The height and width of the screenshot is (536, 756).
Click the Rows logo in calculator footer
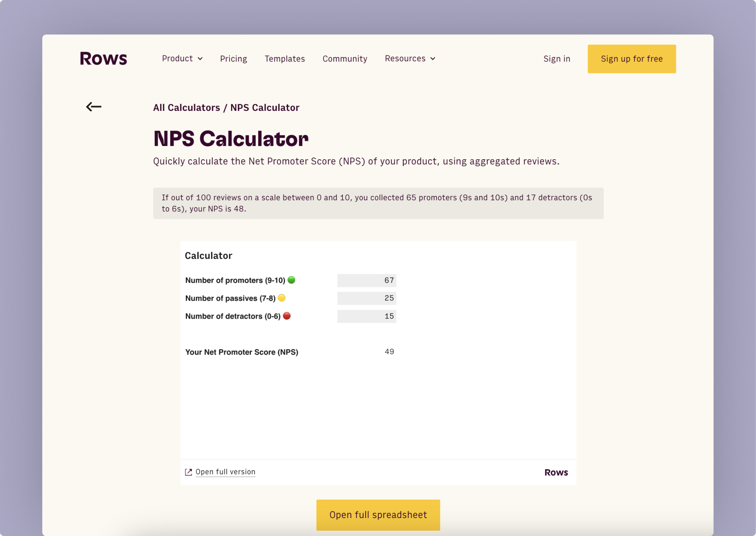tap(556, 473)
